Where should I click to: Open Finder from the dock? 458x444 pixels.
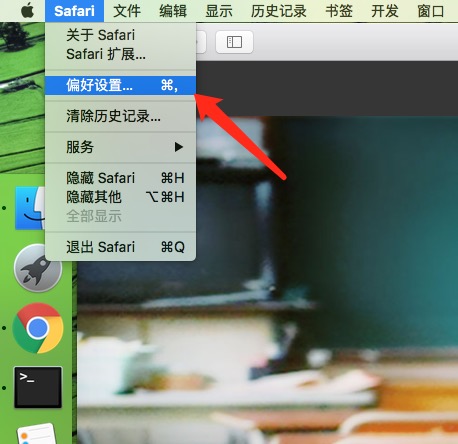tap(30, 208)
